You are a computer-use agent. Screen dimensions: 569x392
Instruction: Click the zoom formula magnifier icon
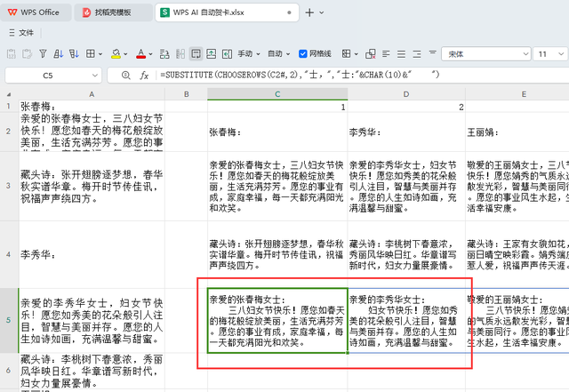click(126, 76)
